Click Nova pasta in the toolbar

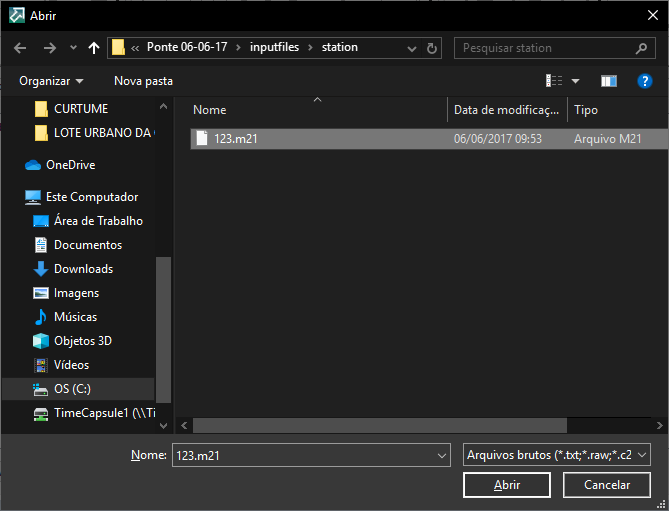pos(143,81)
